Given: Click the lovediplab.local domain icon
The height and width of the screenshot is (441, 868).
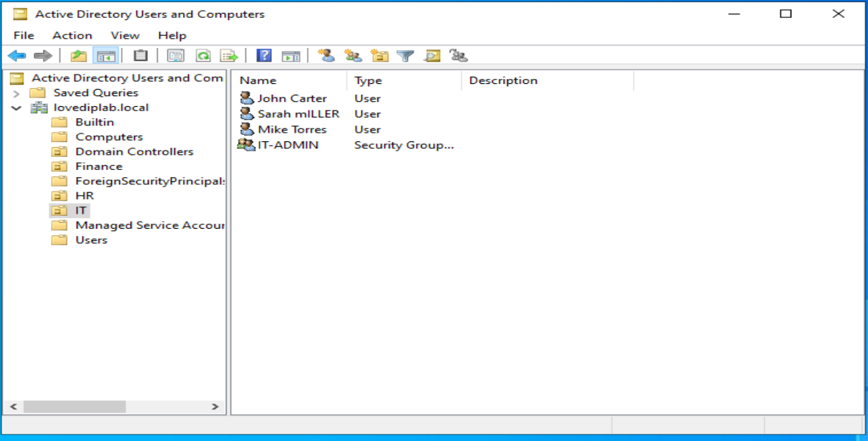Looking at the screenshot, I should click(39, 108).
